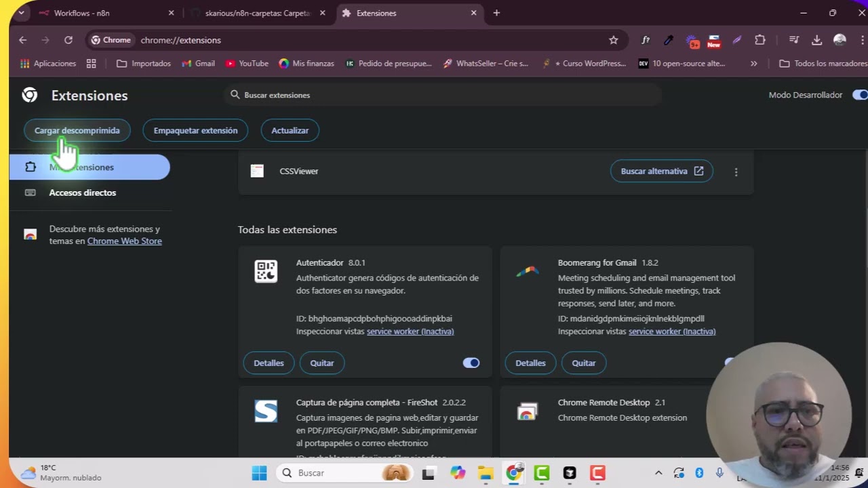Open the Extensions puzzle menu in toolbar

tap(760, 40)
